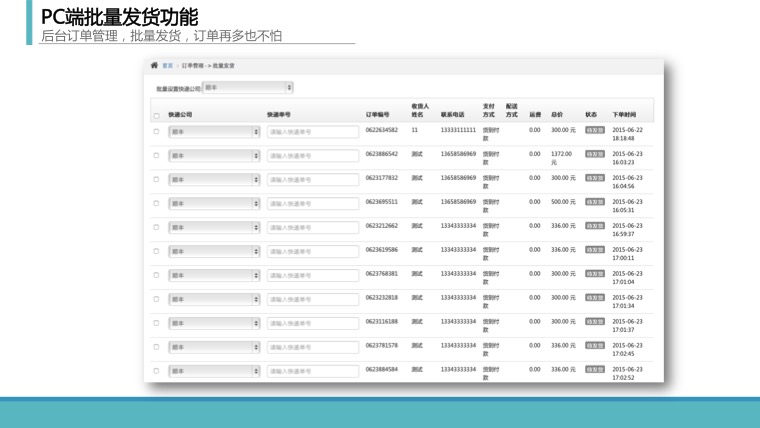Select the checkbox of order 0623884584

click(156, 371)
